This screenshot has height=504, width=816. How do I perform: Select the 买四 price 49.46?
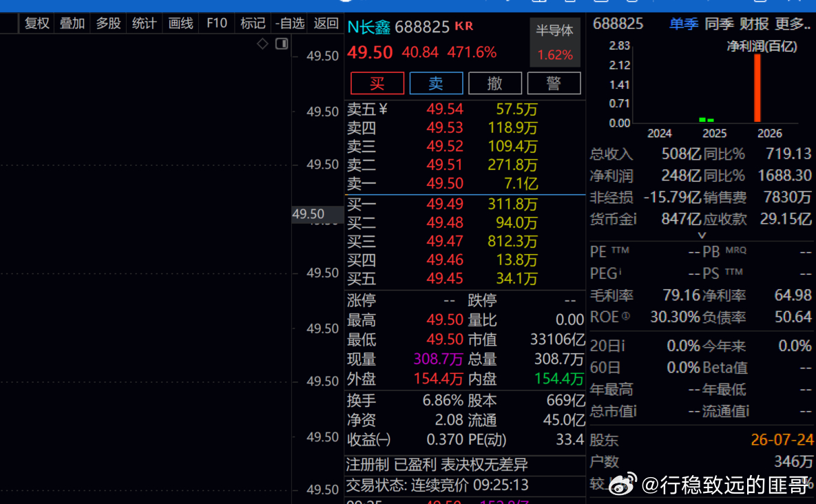pos(444,260)
